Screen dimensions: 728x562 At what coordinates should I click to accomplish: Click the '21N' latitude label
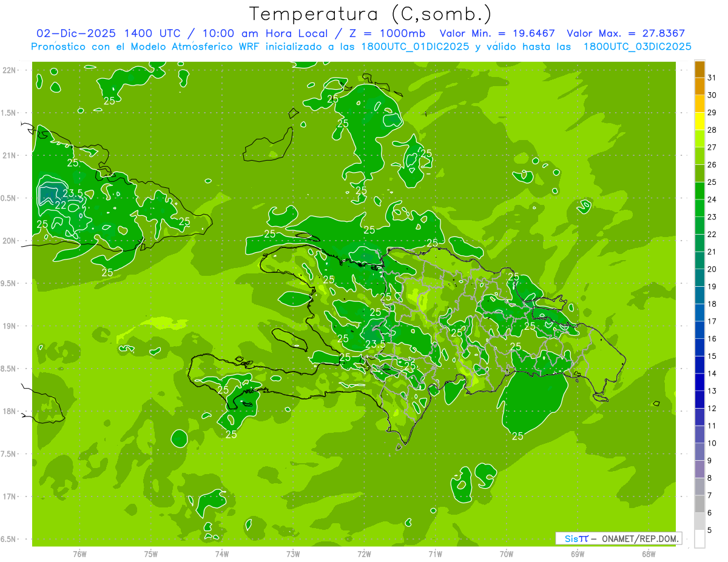point(10,155)
